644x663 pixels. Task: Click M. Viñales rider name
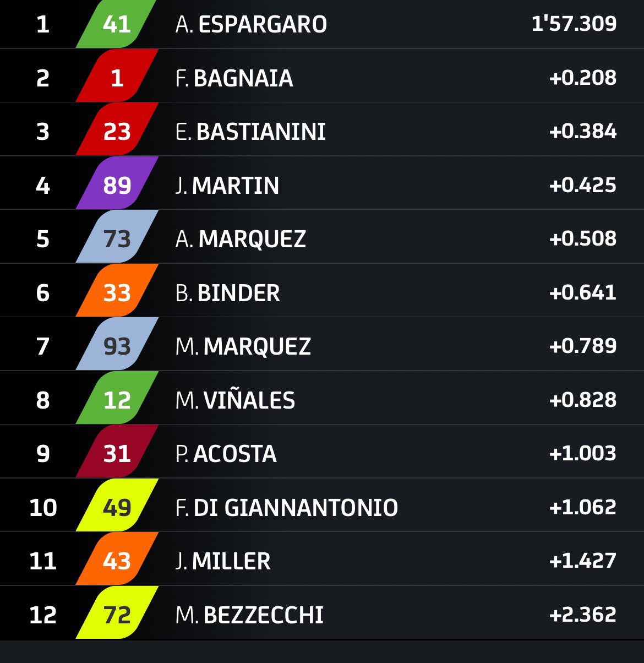click(x=235, y=400)
